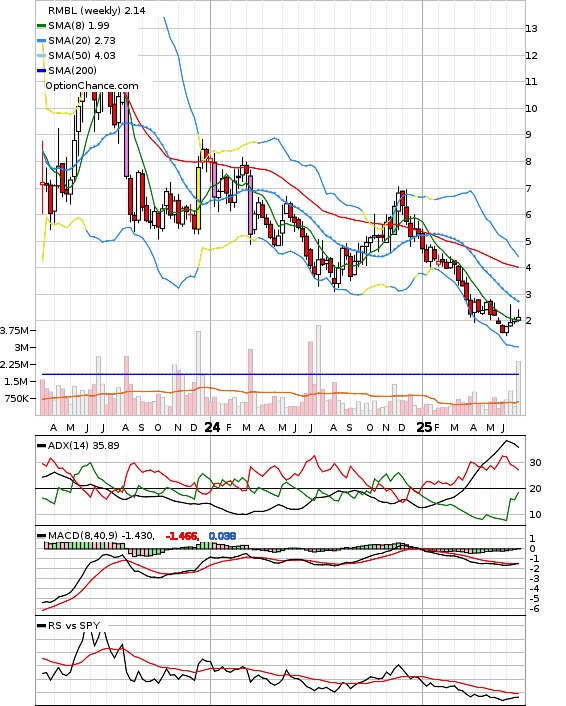Click the SMA(20) 2.73 legend label
This screenshot has height=706, width=566.
point(82,41)
